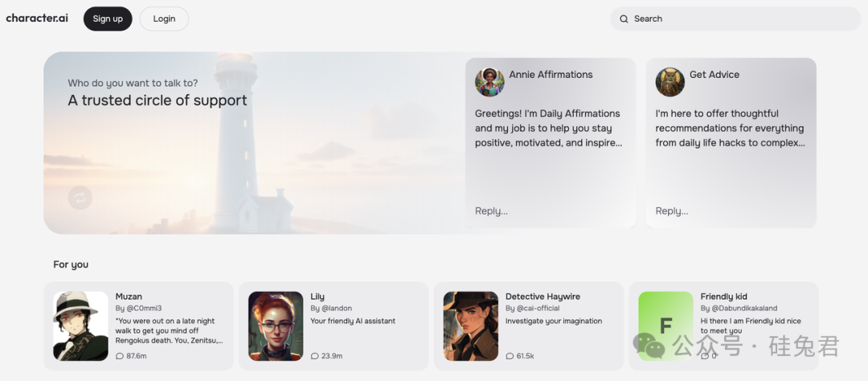Select the Muzan character name
The image size is (868, 381).
129,297
